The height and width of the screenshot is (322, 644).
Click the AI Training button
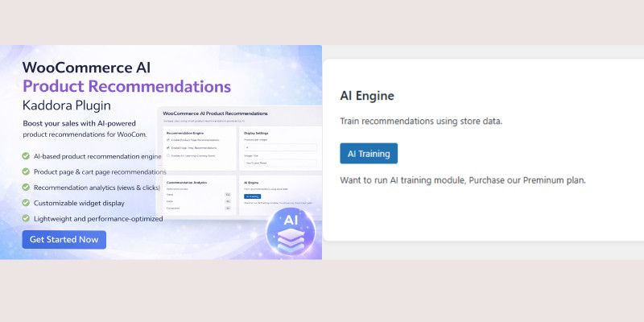[x=369, y=153]
